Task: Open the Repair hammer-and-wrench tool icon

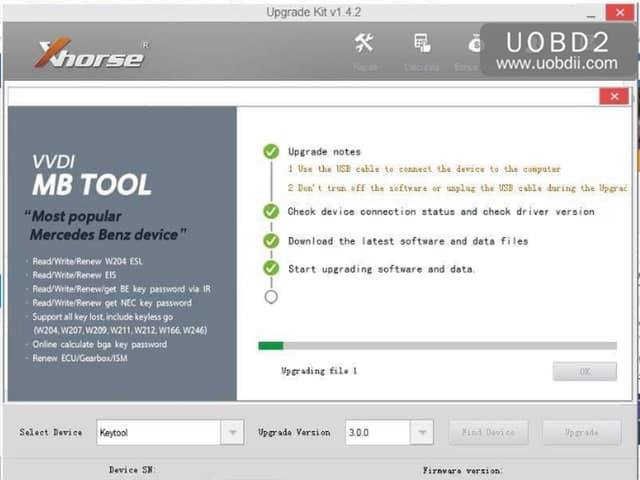Action: [x=364, y=43]
